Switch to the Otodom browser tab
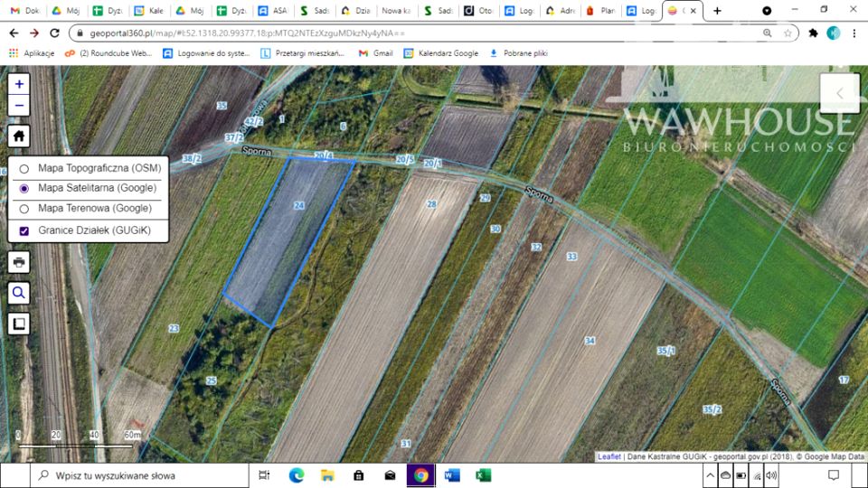 tap(477, 11)
